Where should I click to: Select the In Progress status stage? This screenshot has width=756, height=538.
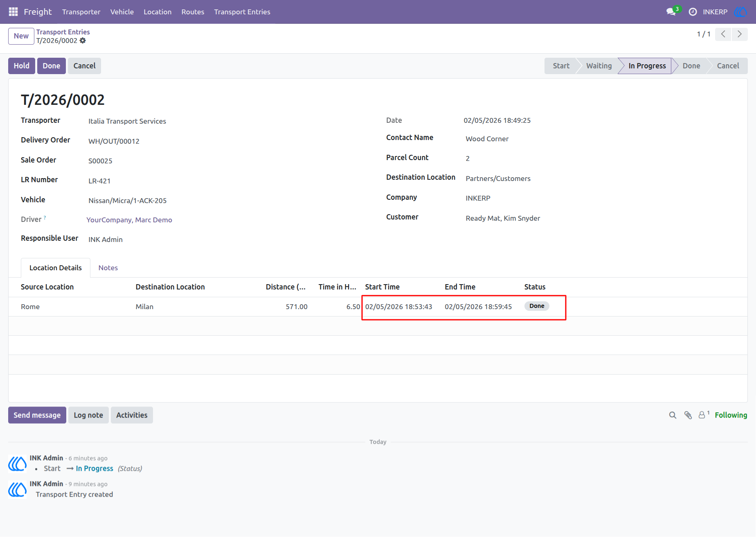(647, 66)
